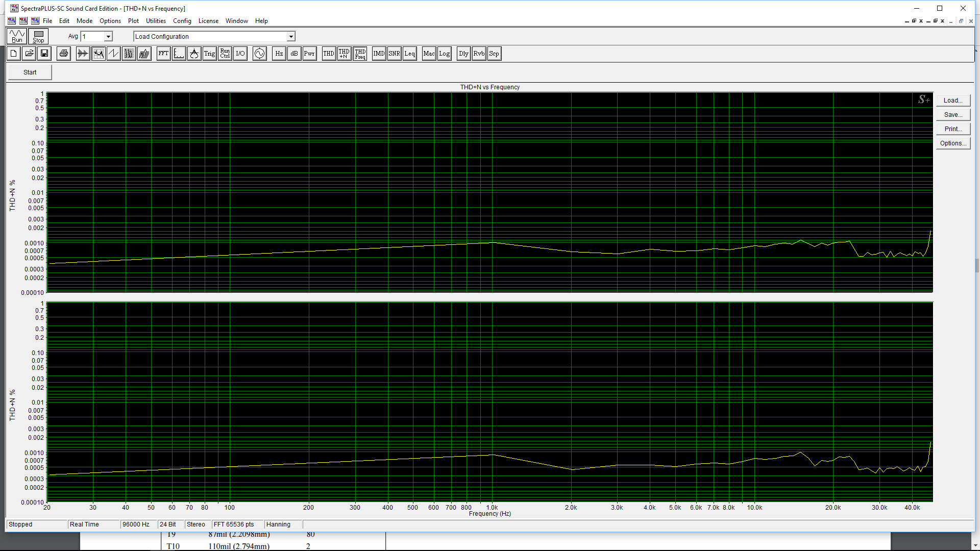Click the signal generator circle icon
Viewport: 980px width, 551px height.
(x=260, y=54)
